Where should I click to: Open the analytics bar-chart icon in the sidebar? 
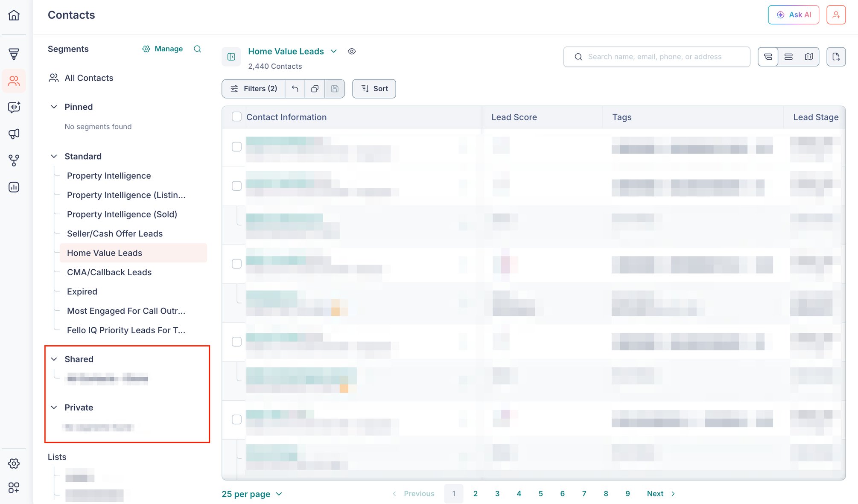point(14,187)
